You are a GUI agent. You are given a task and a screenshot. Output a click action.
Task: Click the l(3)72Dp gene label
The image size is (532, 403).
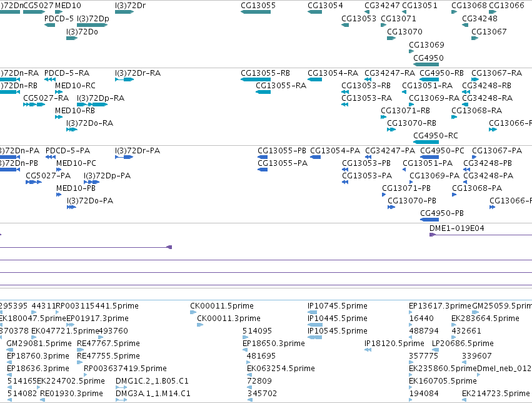click(93, 18)
